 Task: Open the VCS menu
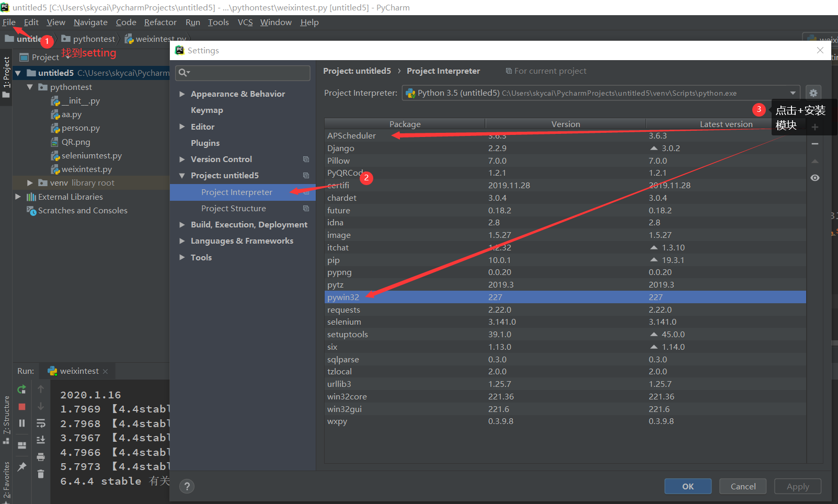point(245,22)
